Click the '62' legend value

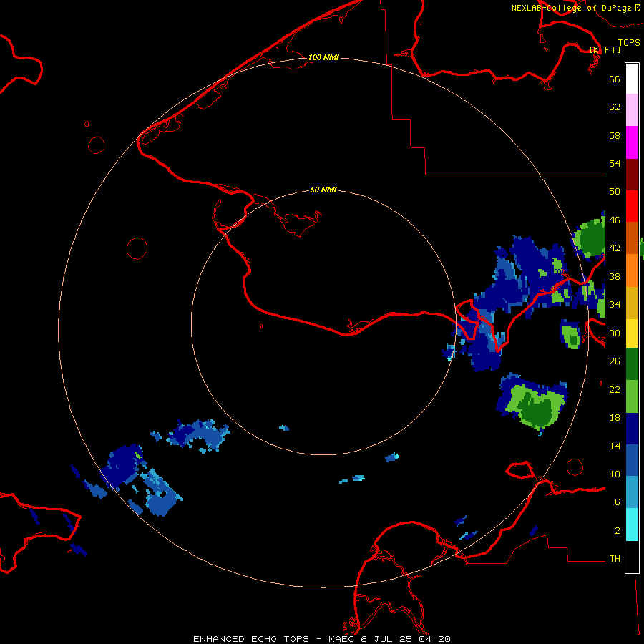tap(615, 107)
